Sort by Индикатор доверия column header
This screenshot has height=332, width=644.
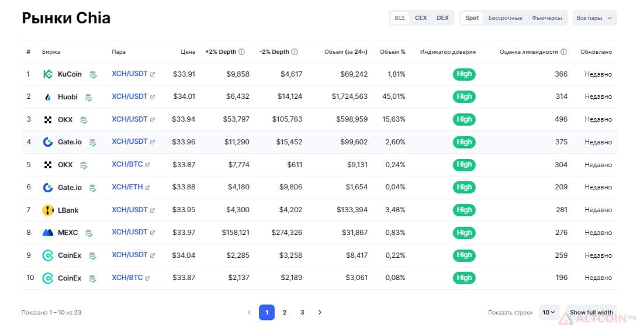pos(448,52)
